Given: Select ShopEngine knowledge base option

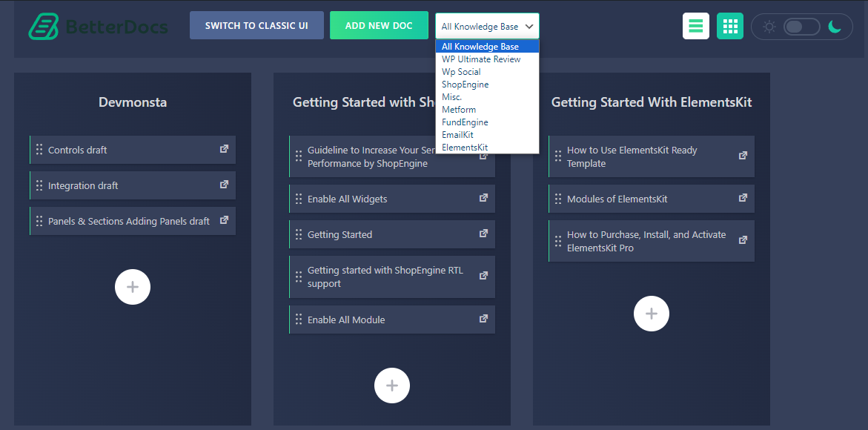Looking at the screenshot, I should pos(487,85).
